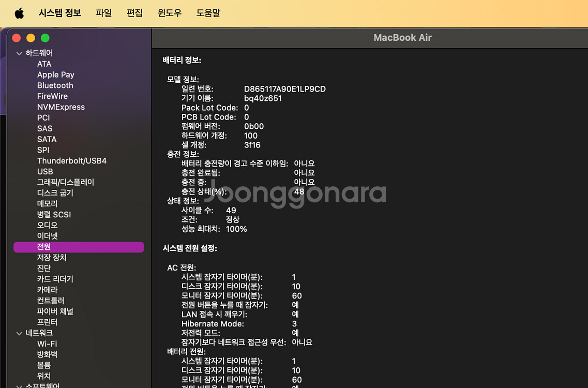This screenshot has height=388, width=588.
Task: Select 방화벽 in the sidebar
Action: coord(47,354)
